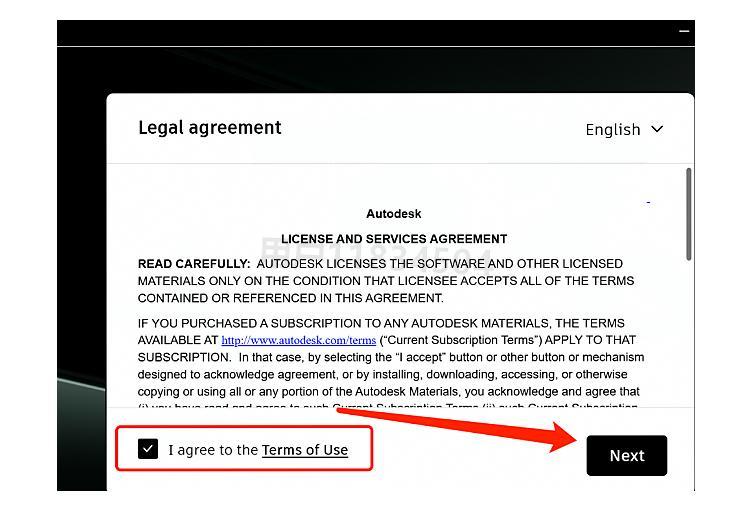This screenshot has width=752, height=512.
Task: Click the Next button
Action: pyautogui.click(x=626, y=455)
